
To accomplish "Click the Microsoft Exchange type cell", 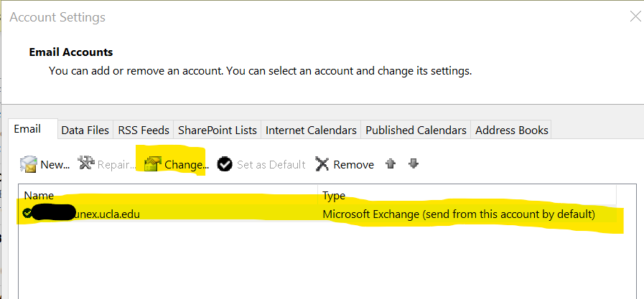I will (458, 214).
